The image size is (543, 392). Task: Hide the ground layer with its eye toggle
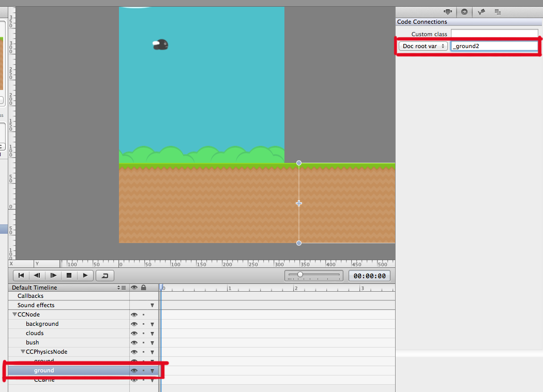pos(134,370)
